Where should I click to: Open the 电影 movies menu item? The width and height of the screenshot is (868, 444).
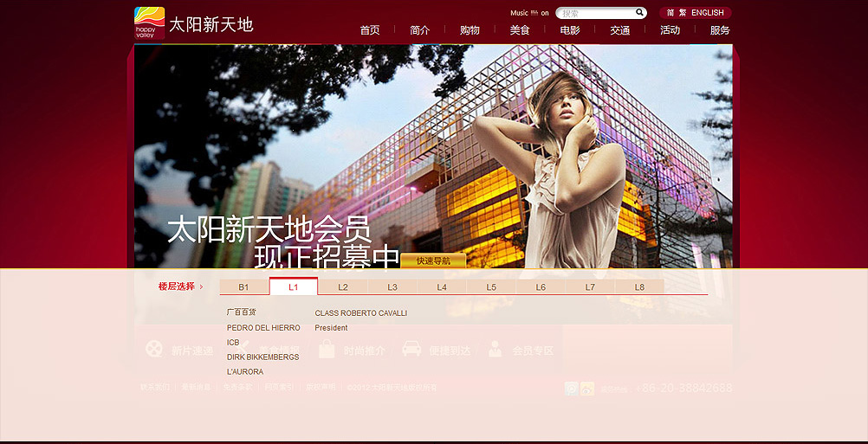pyautogui.click(x=570, y=30)
